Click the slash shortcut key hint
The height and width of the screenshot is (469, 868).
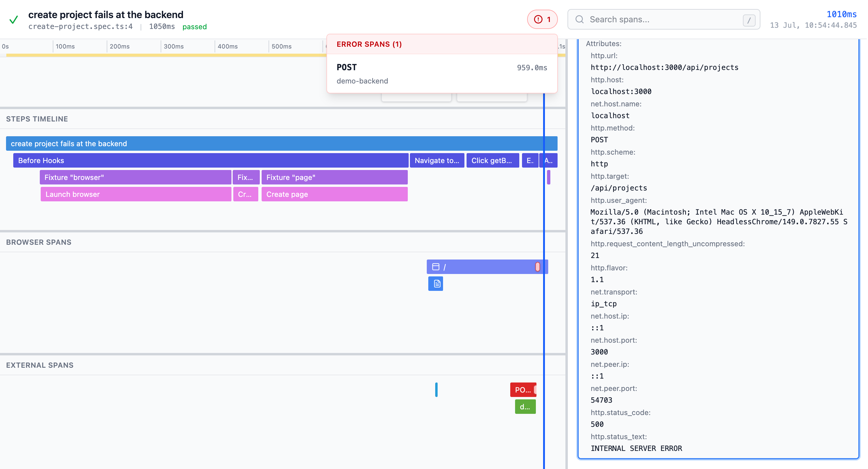pos(749,20)
